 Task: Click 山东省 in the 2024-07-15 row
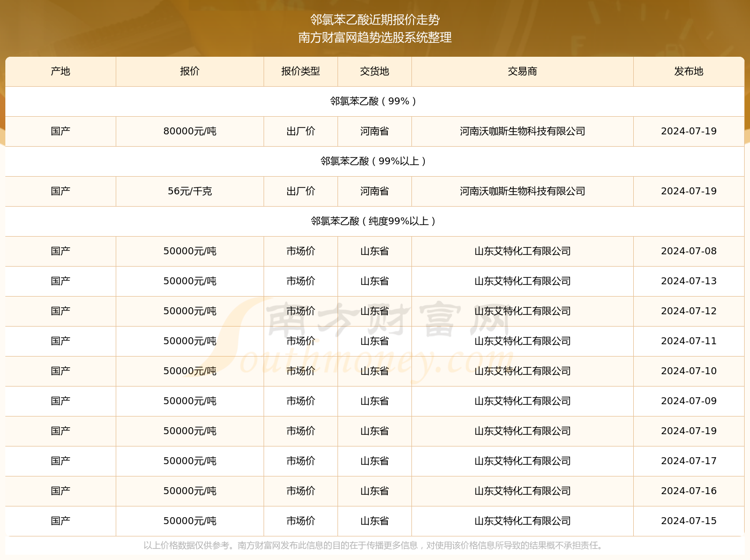tap(374, 521)
